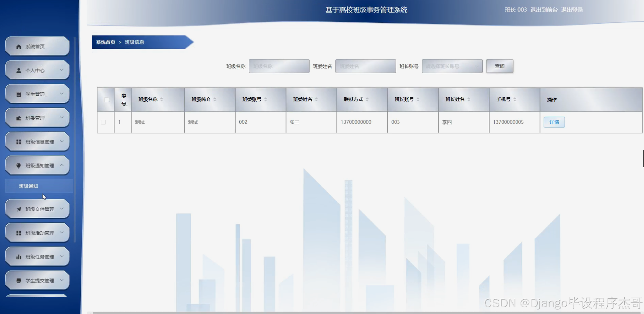Sort table by 手机号 arrows
This screenshot has width=644, height=314.
coord(515,99)
